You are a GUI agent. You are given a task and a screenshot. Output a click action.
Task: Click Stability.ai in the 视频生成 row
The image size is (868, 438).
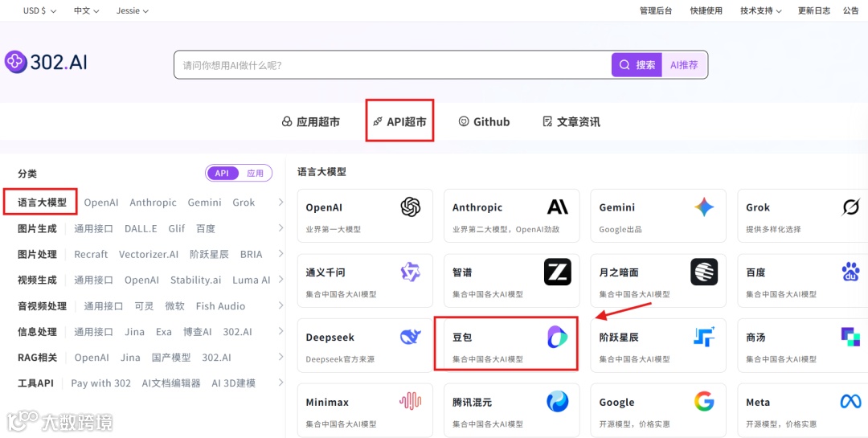[x=195, y=280]
